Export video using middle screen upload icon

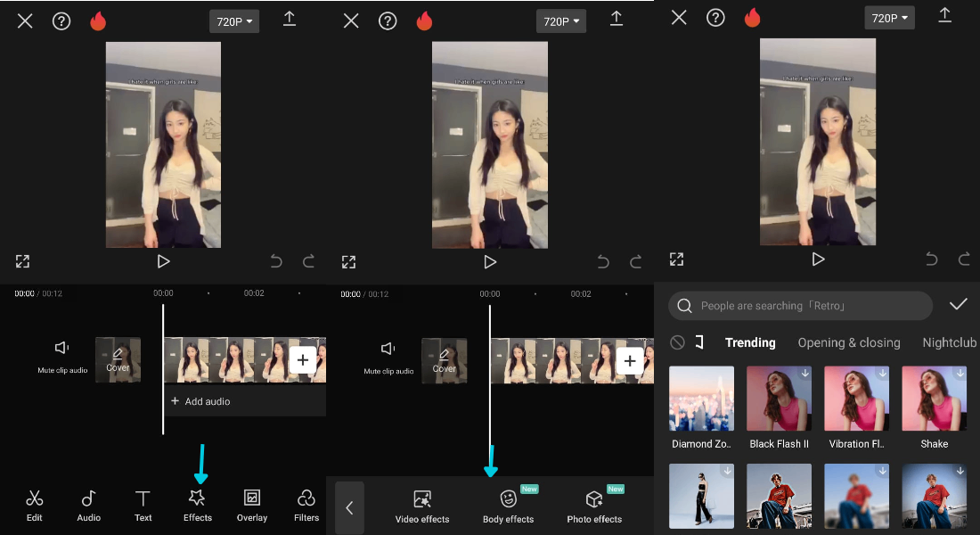point(617,18)
